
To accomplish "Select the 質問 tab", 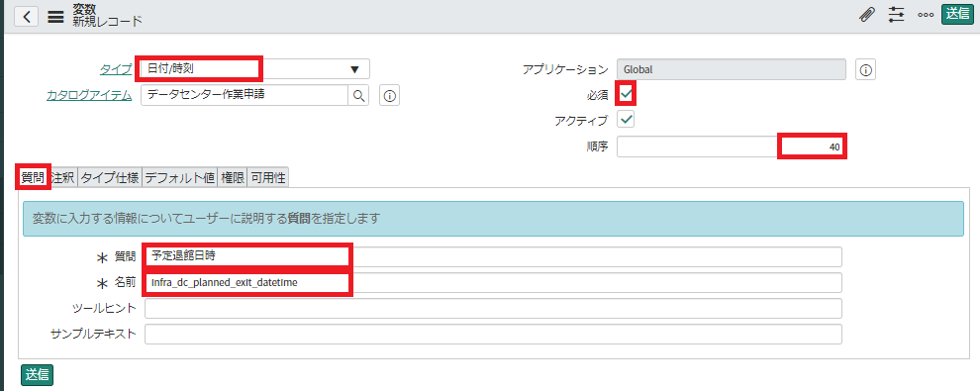I will point(33,177).
